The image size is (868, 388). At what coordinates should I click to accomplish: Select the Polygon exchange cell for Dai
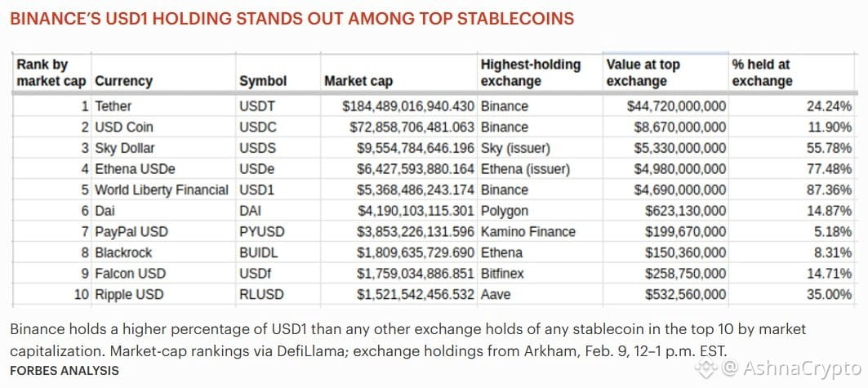pyautogui.click(x=505, y=211)
